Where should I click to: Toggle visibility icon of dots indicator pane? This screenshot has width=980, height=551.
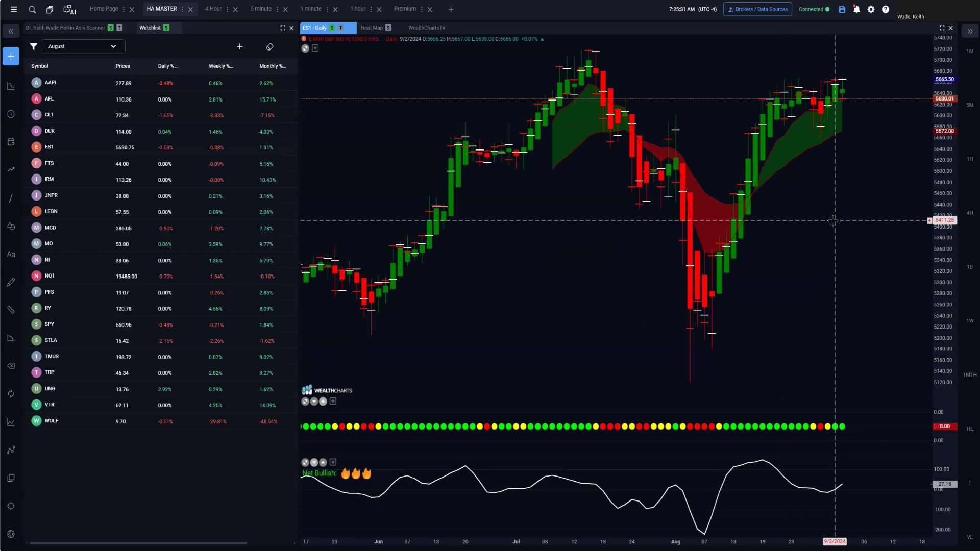pos(305,402)
